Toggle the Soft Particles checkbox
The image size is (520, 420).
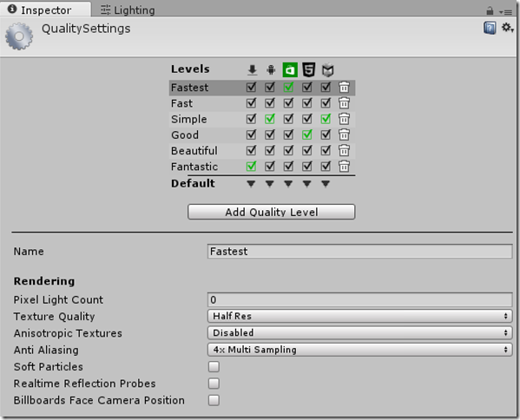click(214, 366)
